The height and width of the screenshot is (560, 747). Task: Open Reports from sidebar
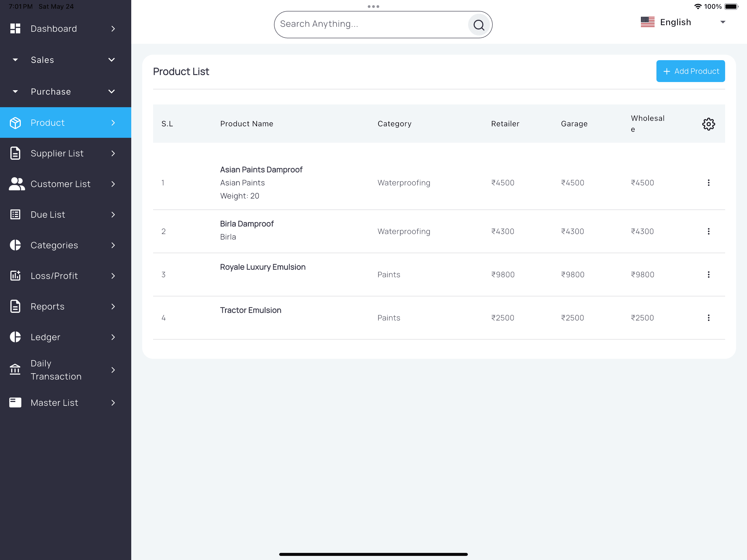[66, 306]
